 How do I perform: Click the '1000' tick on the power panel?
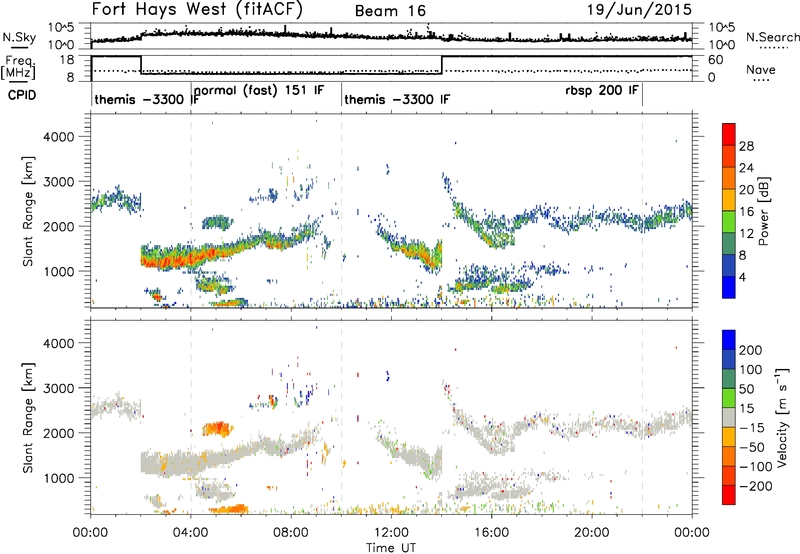[x=58, y=271]
